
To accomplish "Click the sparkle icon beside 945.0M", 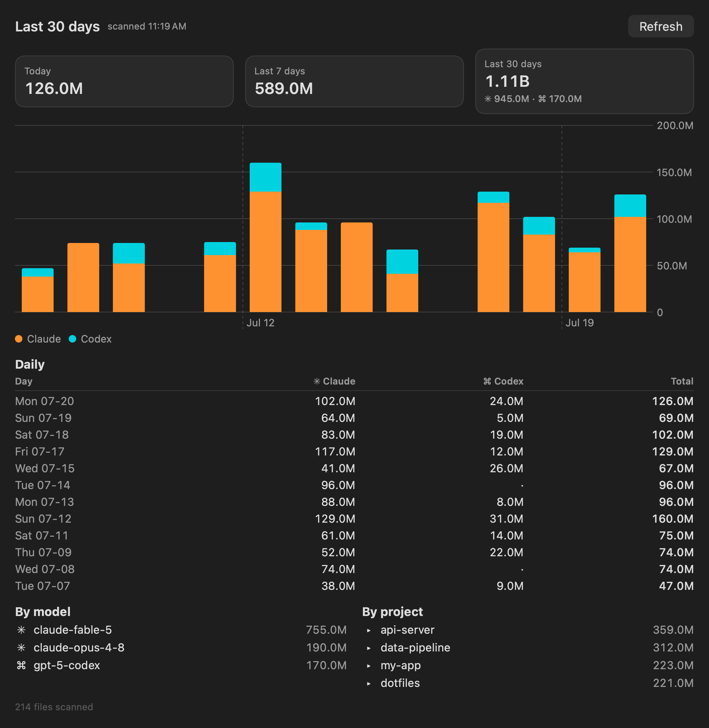I will click(488, 99).
